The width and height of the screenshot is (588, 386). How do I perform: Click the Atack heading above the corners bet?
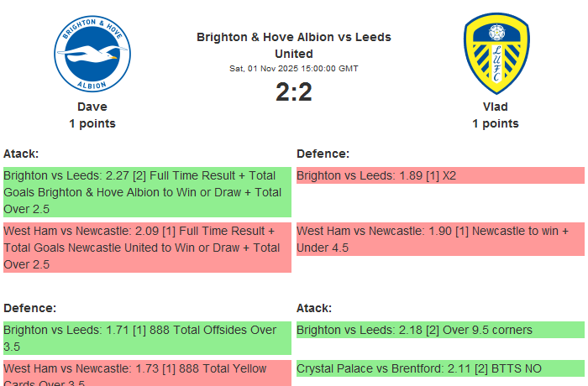pyautogui.click(x=314, y=308)
